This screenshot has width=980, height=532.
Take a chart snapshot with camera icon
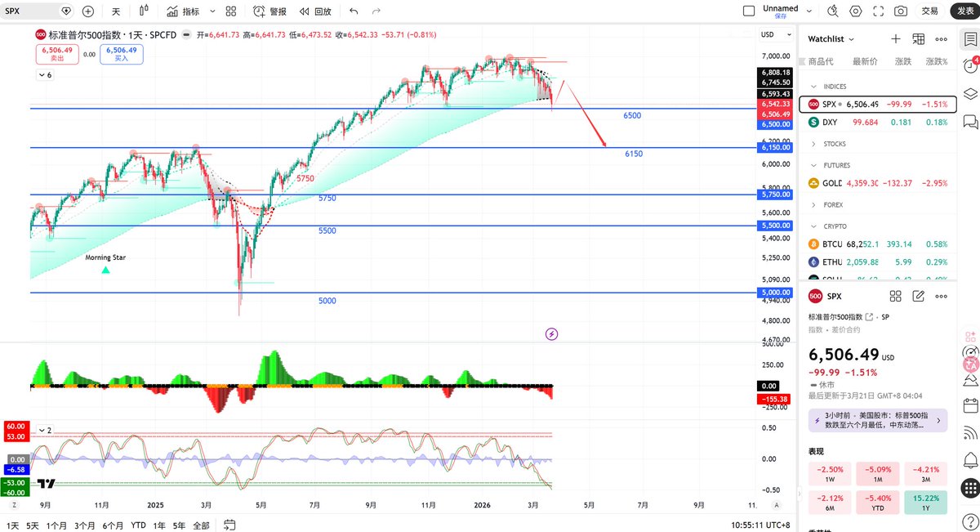(900, 11)
